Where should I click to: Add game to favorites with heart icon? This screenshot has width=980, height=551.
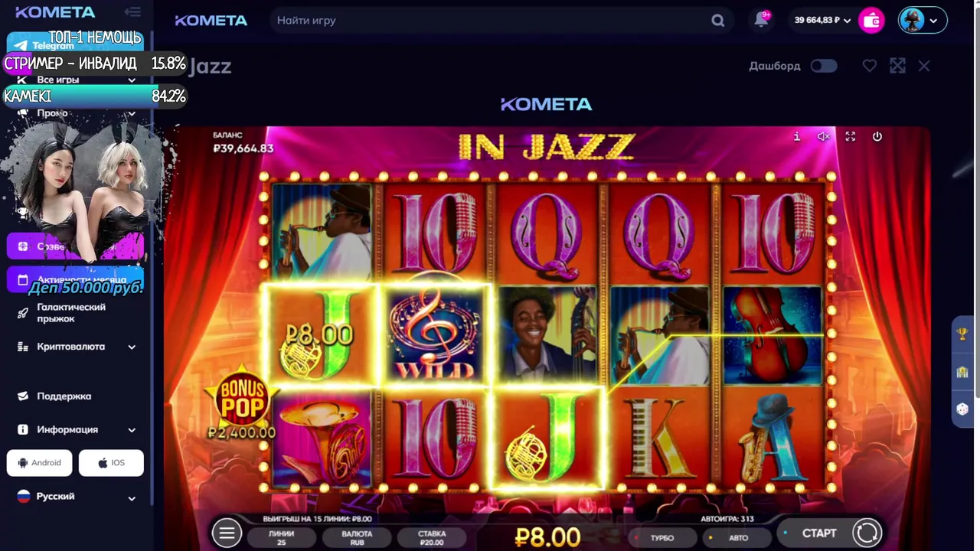click(870, 66)
